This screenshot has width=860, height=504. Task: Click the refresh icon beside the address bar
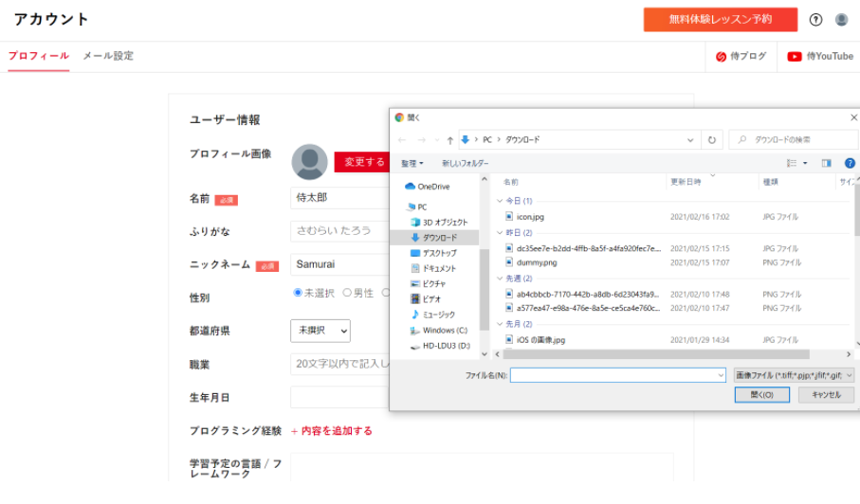(712, 140)
